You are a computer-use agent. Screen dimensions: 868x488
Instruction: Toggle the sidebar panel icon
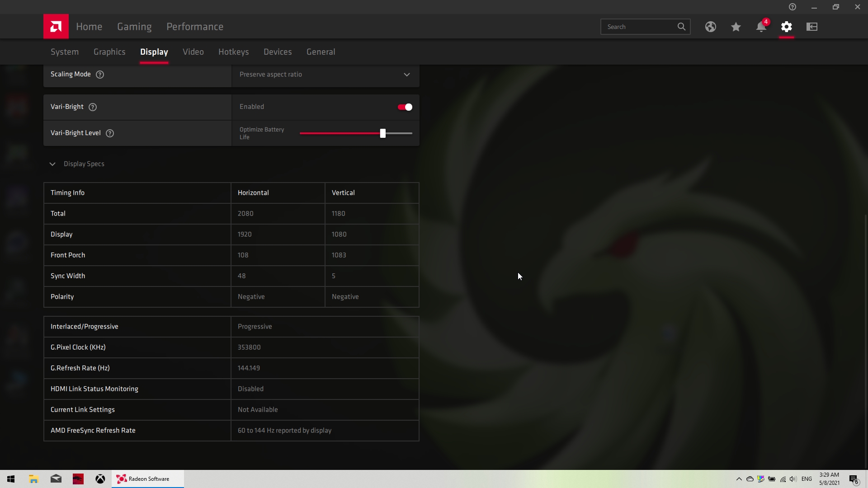[x=812, y=27]
